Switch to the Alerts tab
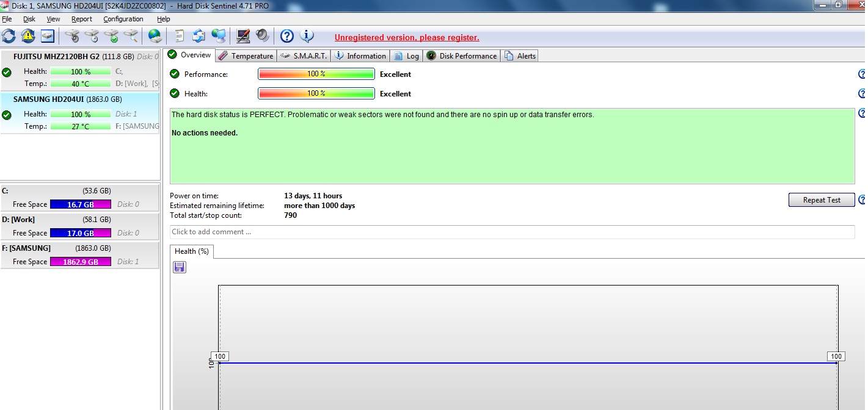This screenshot has width=868, height=410. point(520,56)
